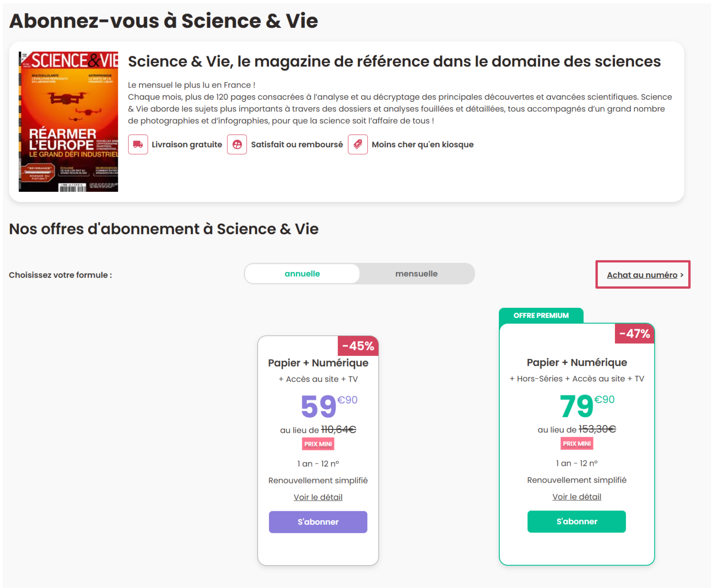The height and width of the screenshot is (588, 713).
Task: Select the 'Satisfait ou remboursé' smiley icon
Action: (x=237, y=144)
